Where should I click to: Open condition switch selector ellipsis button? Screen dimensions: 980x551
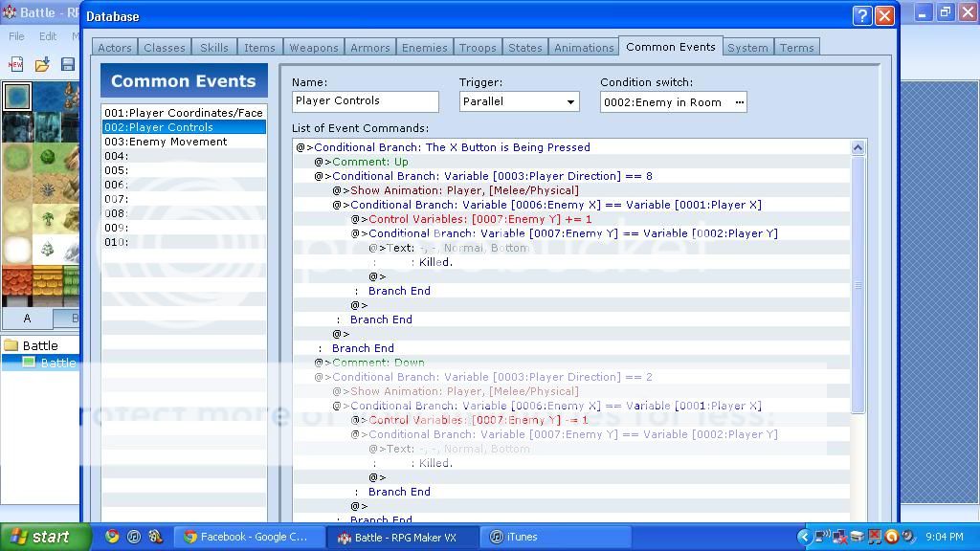click(739, 101)
